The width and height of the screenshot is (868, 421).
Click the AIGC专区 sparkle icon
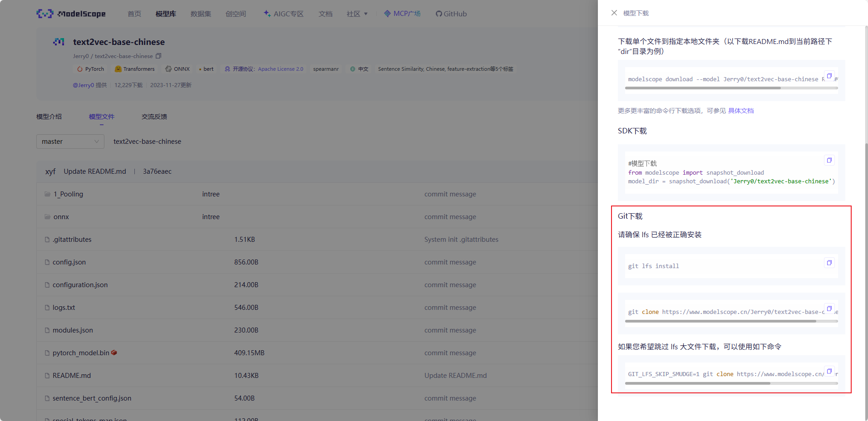coord(267,14)
